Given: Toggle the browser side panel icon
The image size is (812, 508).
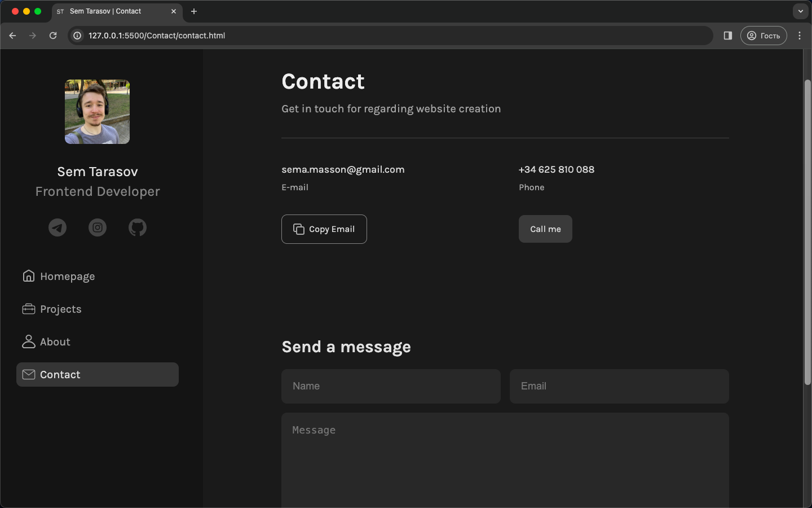Looking at the screenshot, I should [728, 36].
